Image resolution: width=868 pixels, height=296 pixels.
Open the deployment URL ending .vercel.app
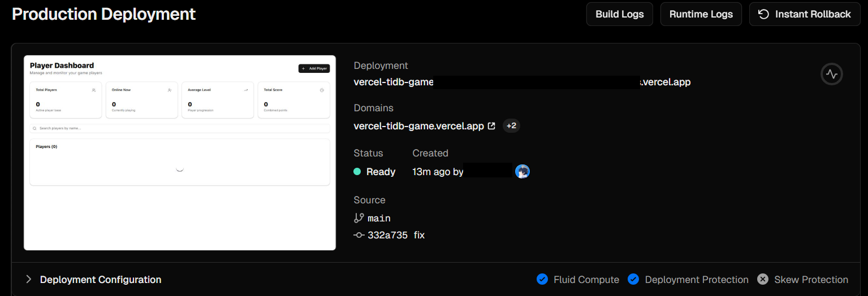[522, 82]
